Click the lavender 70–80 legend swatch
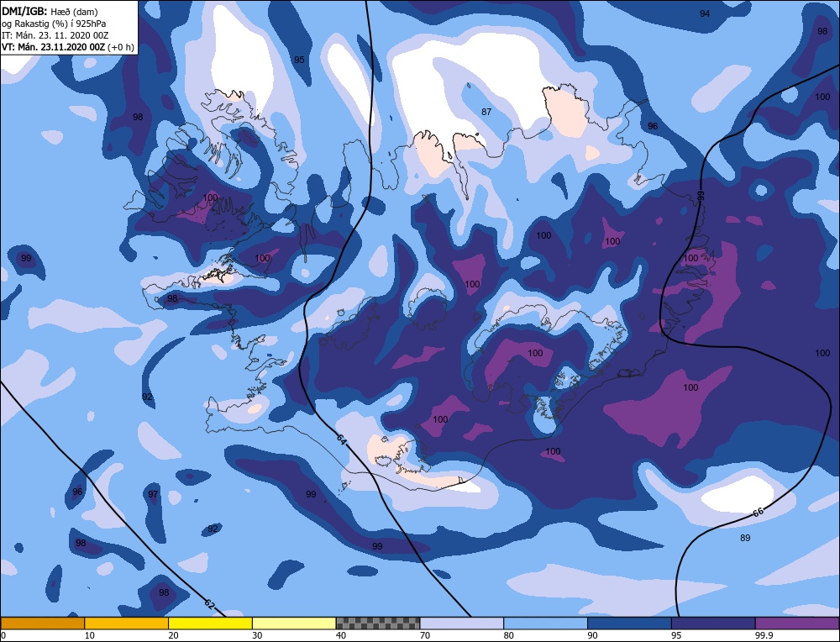This screenshot has width=840, height=642. pyautogui.click(x=462, y=623)
